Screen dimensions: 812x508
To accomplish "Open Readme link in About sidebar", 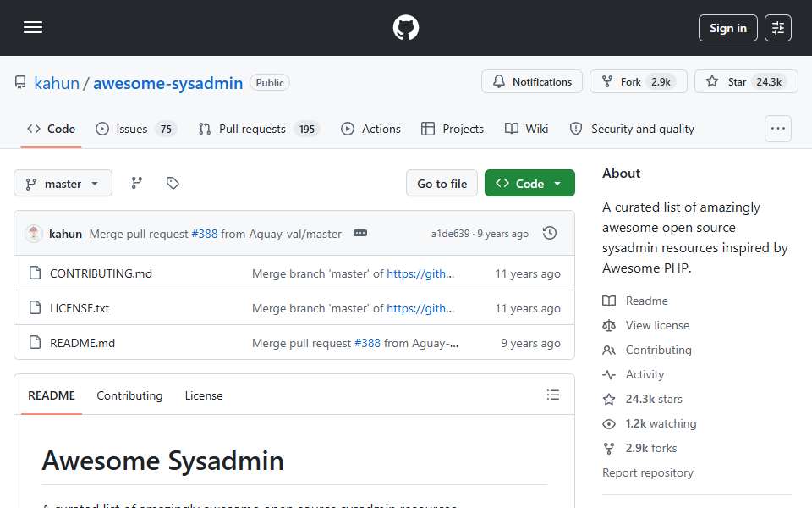I will pos(646,301).
